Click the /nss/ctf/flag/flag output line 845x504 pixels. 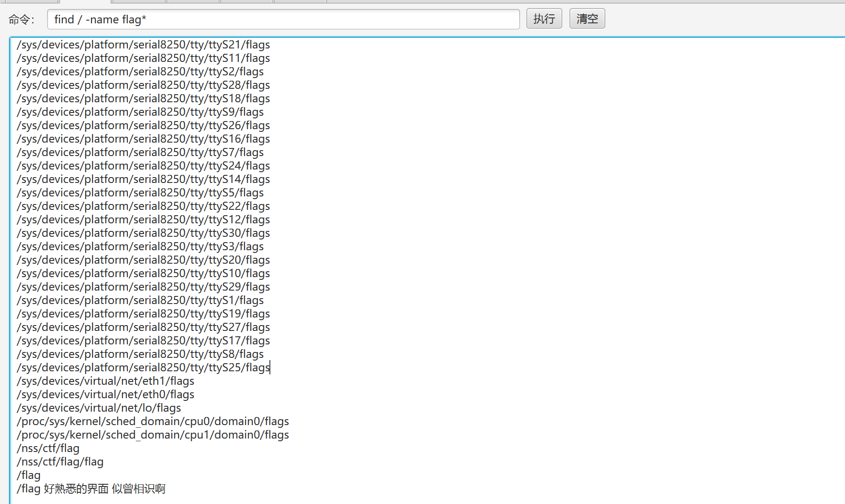click(60, 462)
